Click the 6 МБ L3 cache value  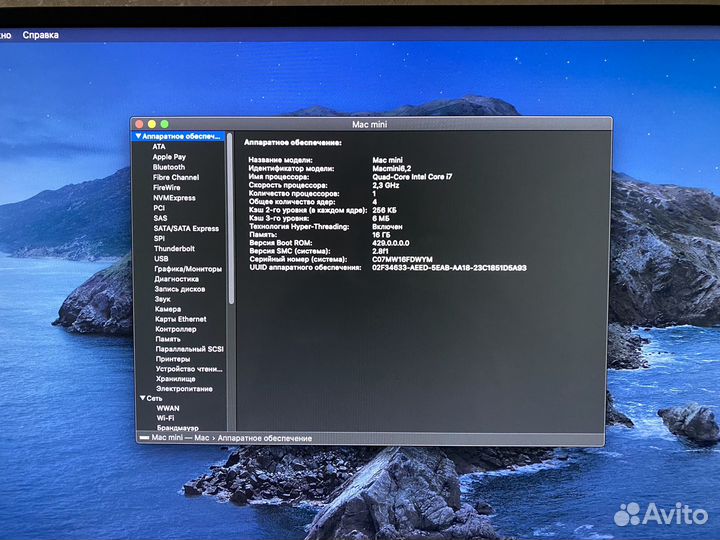[x=381, y=219]
